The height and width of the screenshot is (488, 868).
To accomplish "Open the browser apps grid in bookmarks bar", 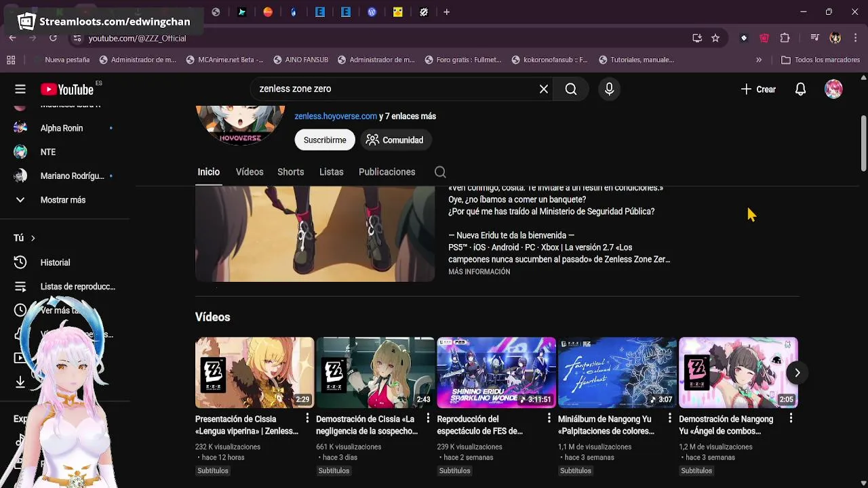I will click(x=11, y=60).
